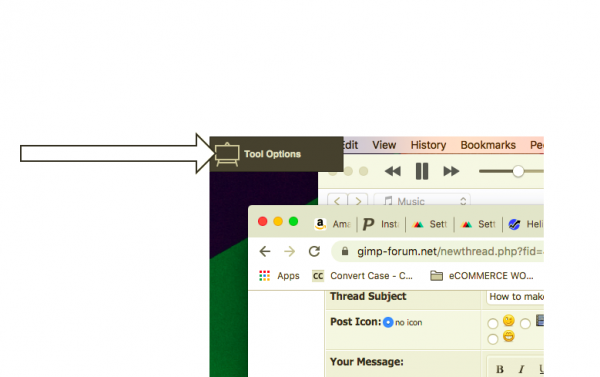Image resolution: width=600 pixels, height=377 pixels.
Task: Pause the music playback
Action: 422,171
